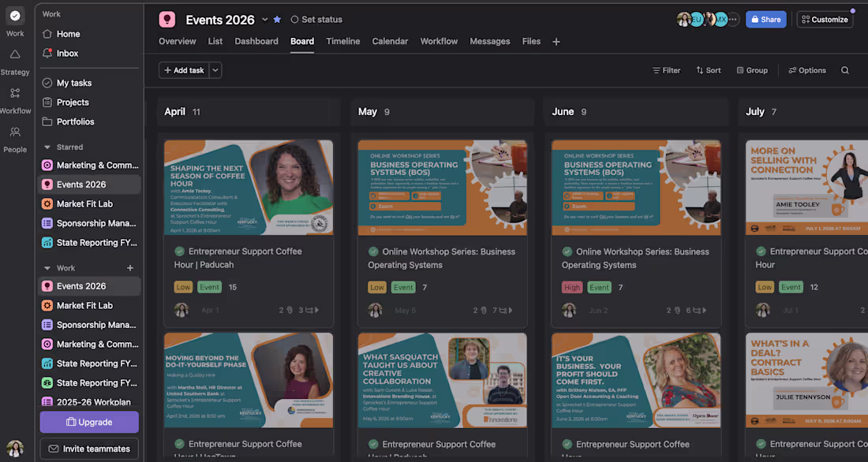The width and height of the screenshot is (868, 462).
Task: Click the Upgrade button
Action: point(89,422)
